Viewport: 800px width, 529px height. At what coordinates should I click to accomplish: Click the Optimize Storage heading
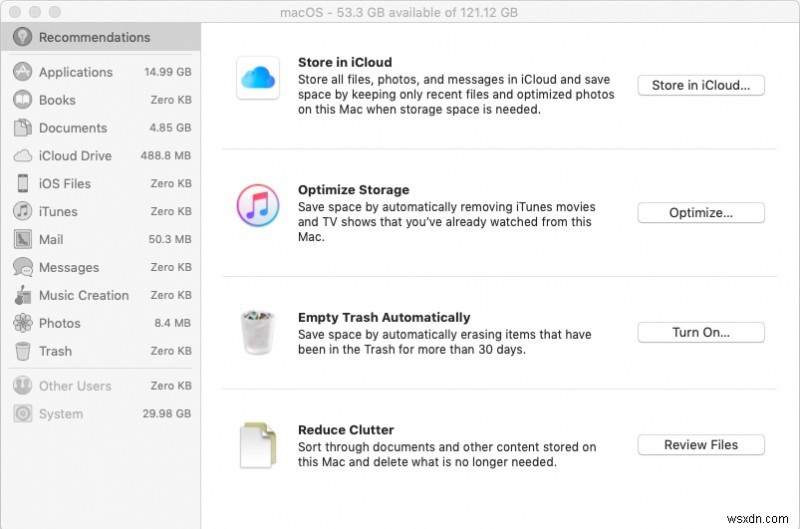[354, 190]
